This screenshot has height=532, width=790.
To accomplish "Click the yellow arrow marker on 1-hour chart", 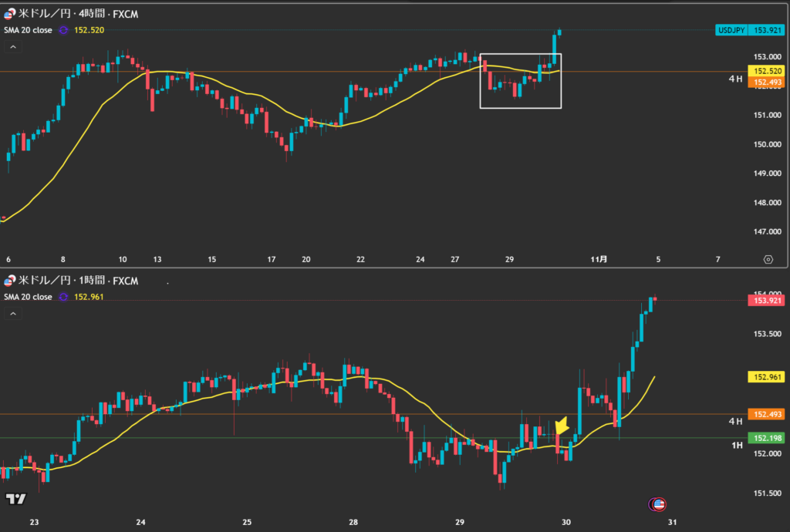I will click(562, 426).
